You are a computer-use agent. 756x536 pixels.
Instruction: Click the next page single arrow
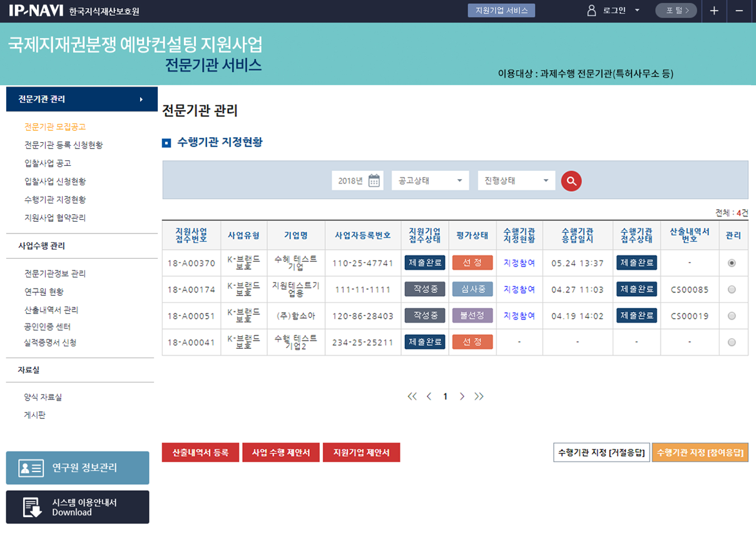[462, 396]
